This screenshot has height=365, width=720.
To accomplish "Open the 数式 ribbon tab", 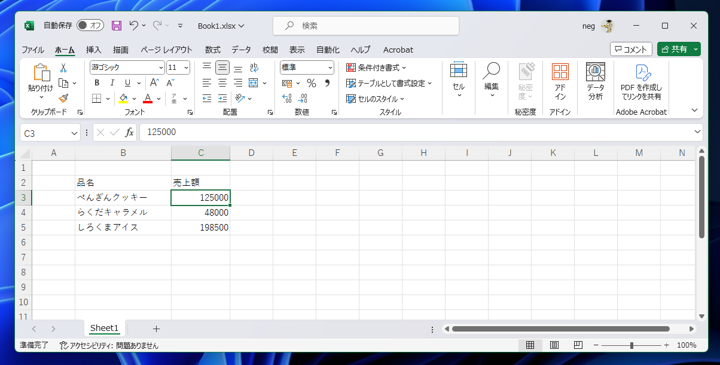I will (x=213, y=50).
